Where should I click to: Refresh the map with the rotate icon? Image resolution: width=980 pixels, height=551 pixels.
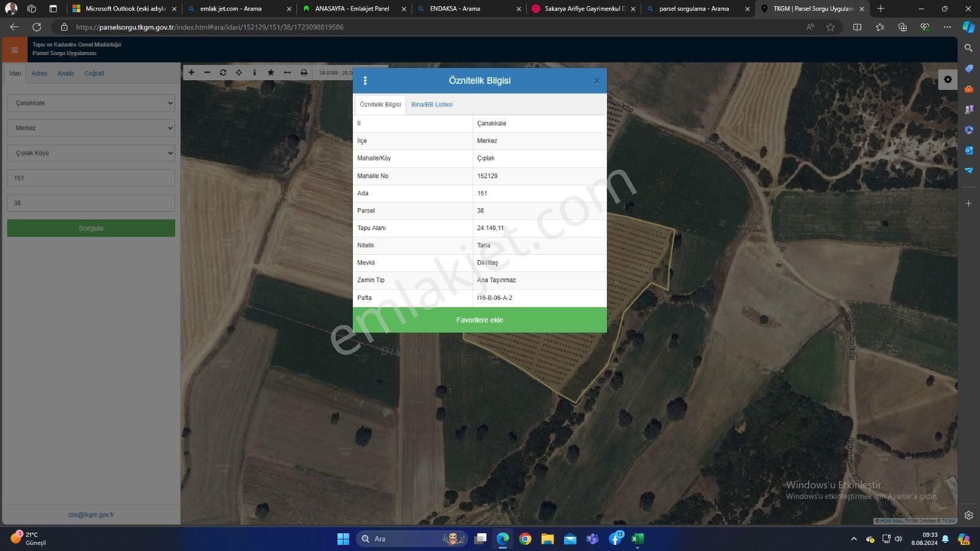tap(223, 72)
